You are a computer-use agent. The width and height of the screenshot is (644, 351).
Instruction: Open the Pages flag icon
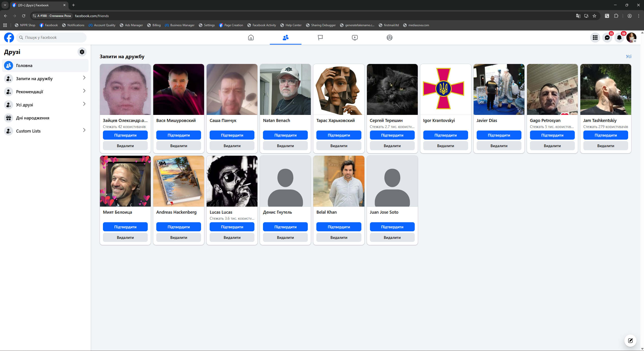click(320, 38)
